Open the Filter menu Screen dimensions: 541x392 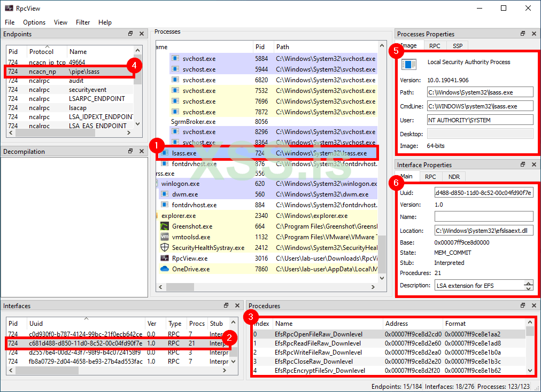pos(83,22)
